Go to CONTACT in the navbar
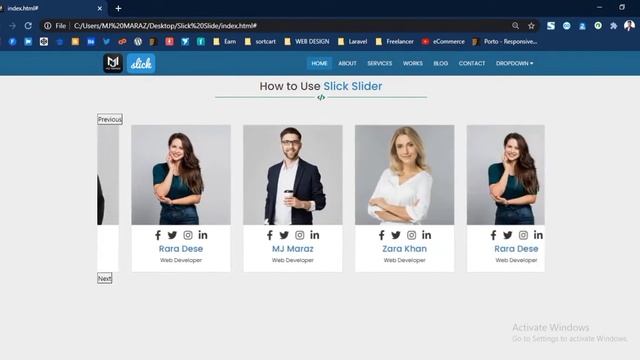This screenshot has height=360, width=640. pos(472,63)
